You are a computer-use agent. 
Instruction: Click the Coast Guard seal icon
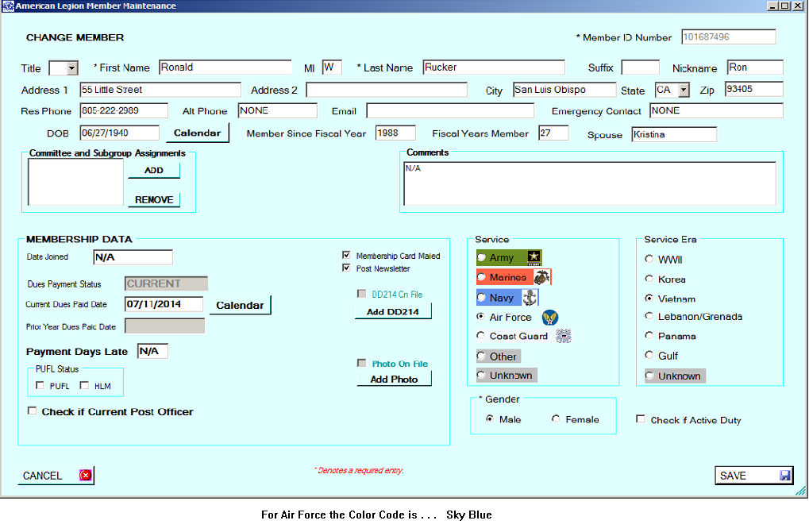(x=564, y=336)
